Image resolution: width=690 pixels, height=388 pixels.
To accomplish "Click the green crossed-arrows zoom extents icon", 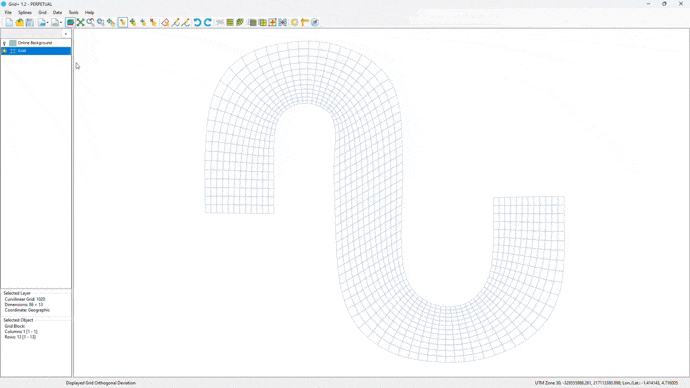I will [81, 22].
